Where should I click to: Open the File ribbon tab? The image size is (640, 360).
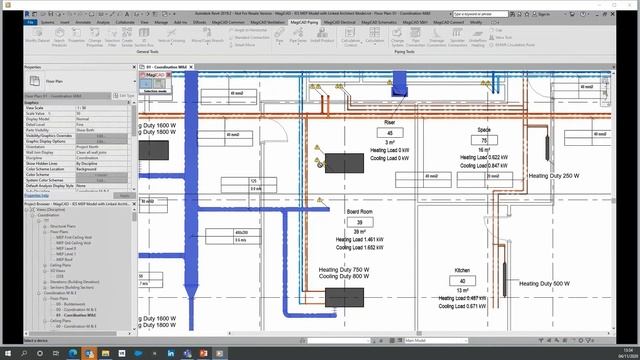pyautogui.click(x=30, y=22)
